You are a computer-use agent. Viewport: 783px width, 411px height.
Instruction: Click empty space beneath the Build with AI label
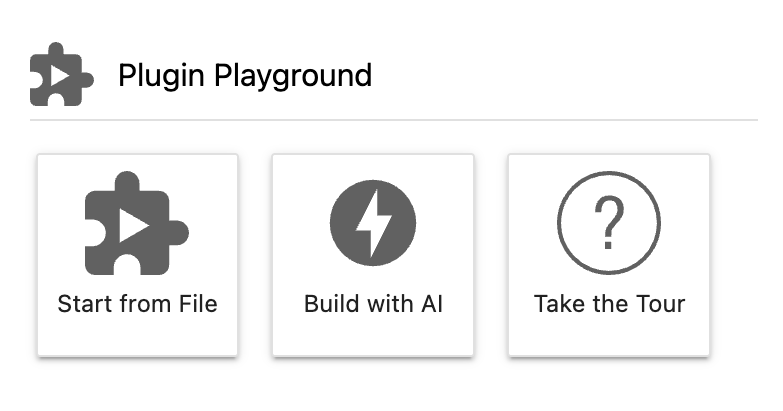[x=373, y=336]
